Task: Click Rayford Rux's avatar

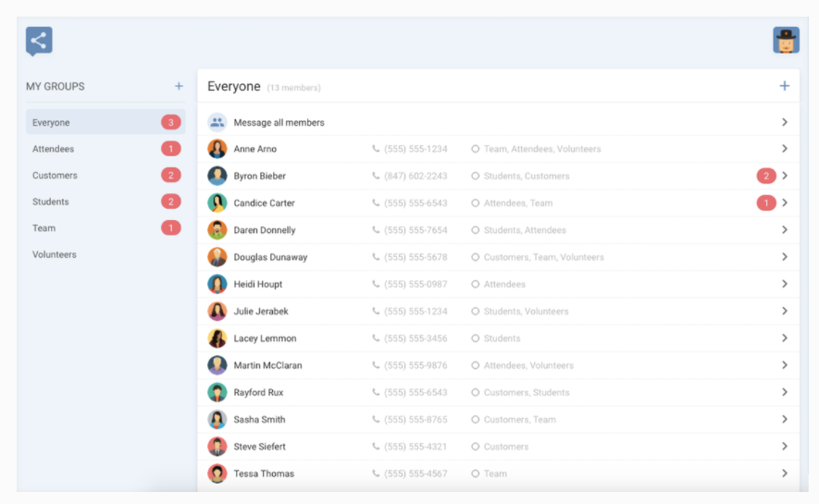Action: 217,392
